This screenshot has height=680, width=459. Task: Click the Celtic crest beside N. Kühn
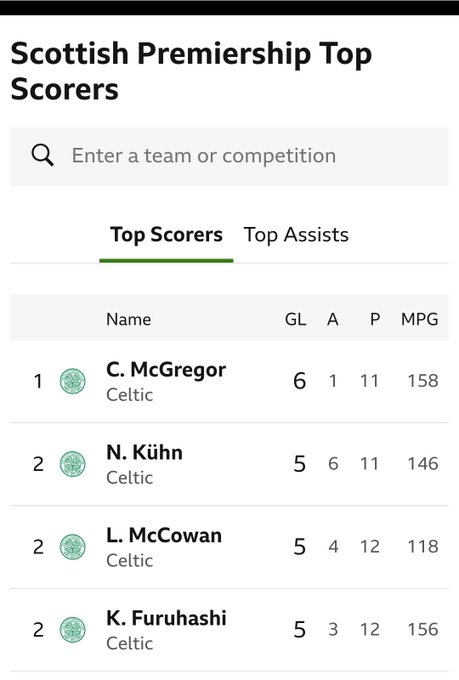click(72, 464)
